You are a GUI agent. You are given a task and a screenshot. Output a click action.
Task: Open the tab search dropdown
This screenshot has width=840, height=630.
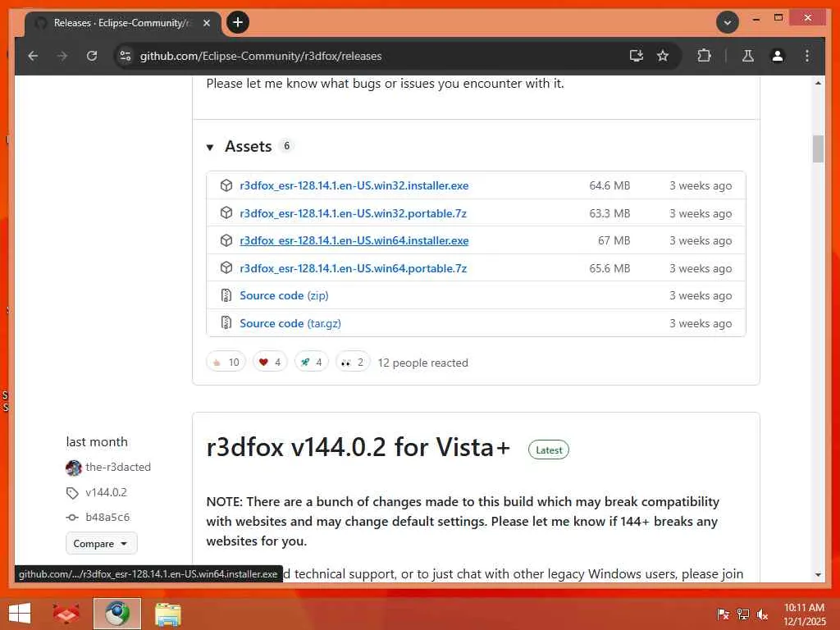click(728, 22)
